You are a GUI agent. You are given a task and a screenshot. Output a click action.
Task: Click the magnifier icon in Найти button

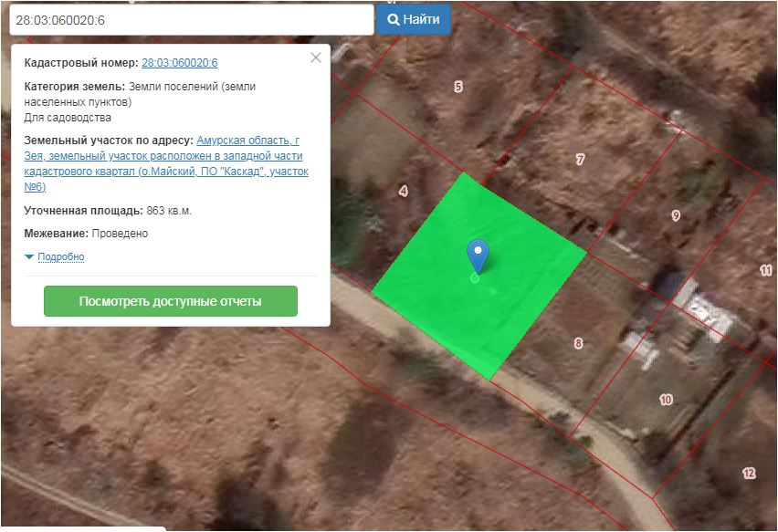394,20
